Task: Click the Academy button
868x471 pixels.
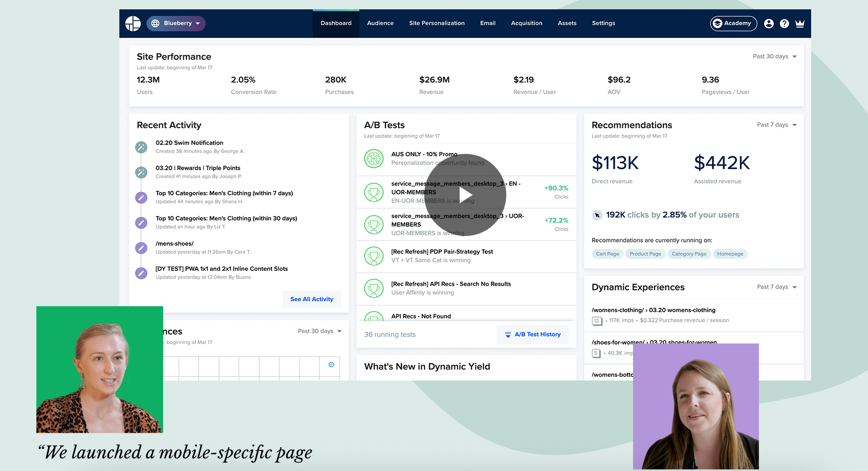Action: coord(733,23)
